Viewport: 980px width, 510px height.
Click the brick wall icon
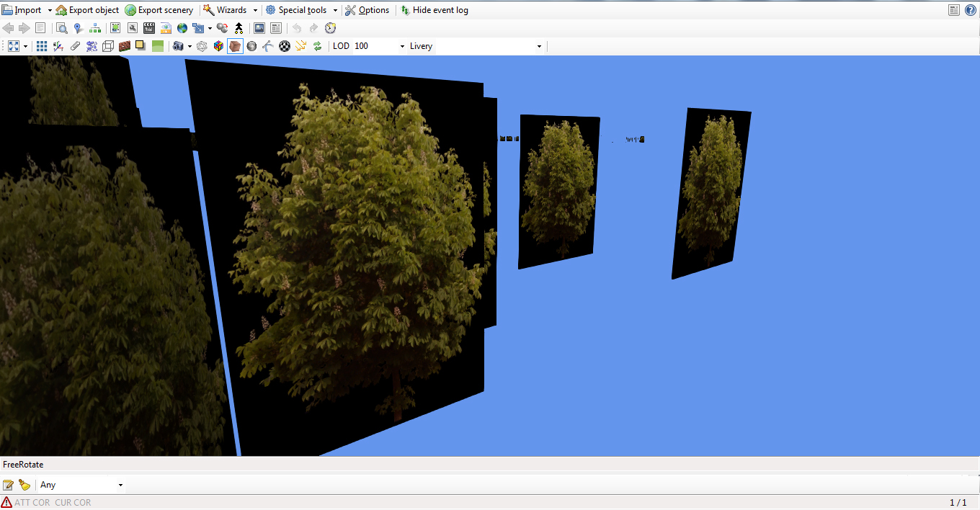coord(125,46)
